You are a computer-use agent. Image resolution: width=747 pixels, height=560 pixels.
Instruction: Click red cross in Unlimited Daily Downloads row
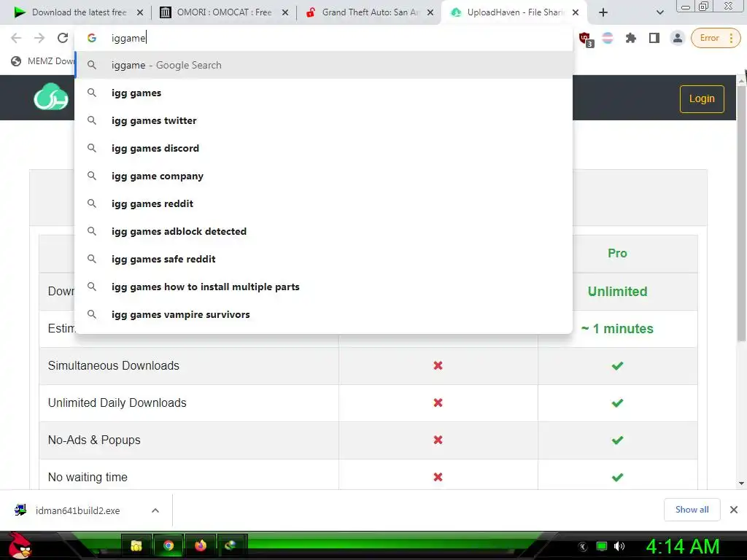coord(438,402)
